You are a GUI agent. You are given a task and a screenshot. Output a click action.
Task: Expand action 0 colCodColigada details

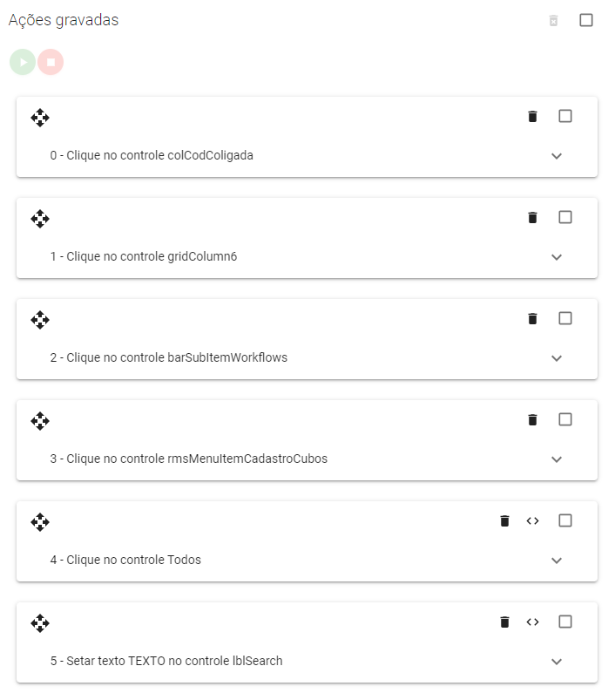[x=558, y=156]
